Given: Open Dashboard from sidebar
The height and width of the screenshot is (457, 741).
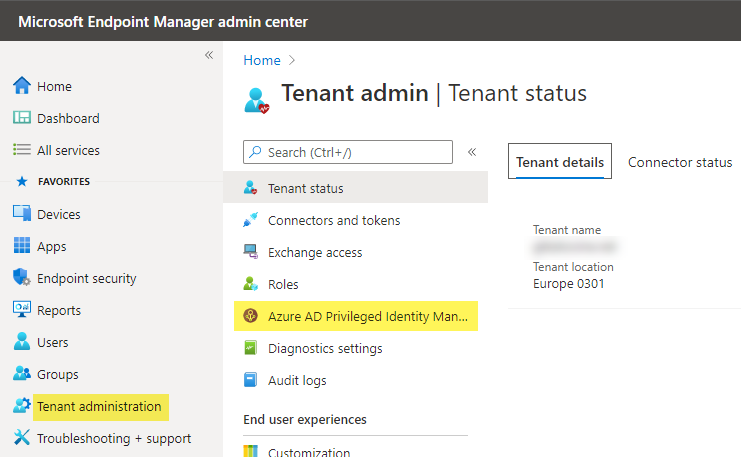Looking at the screenshot, I should tap(68, 118).
